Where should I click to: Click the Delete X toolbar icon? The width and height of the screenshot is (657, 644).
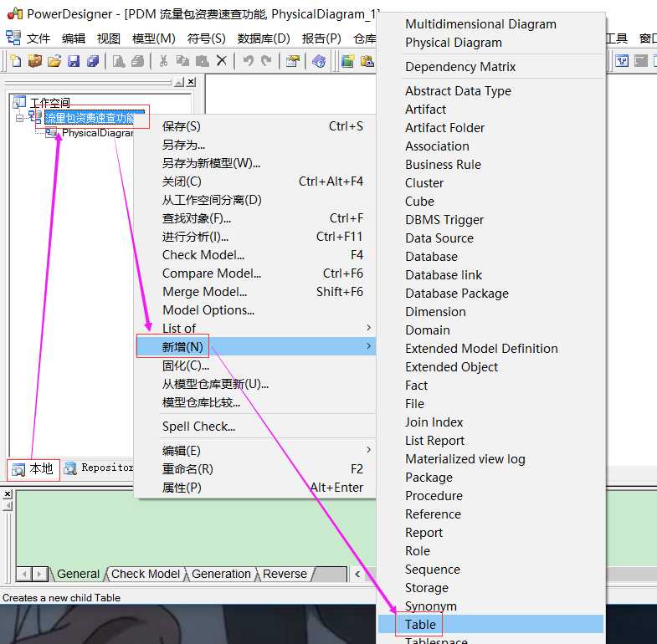tap(222, 61)
